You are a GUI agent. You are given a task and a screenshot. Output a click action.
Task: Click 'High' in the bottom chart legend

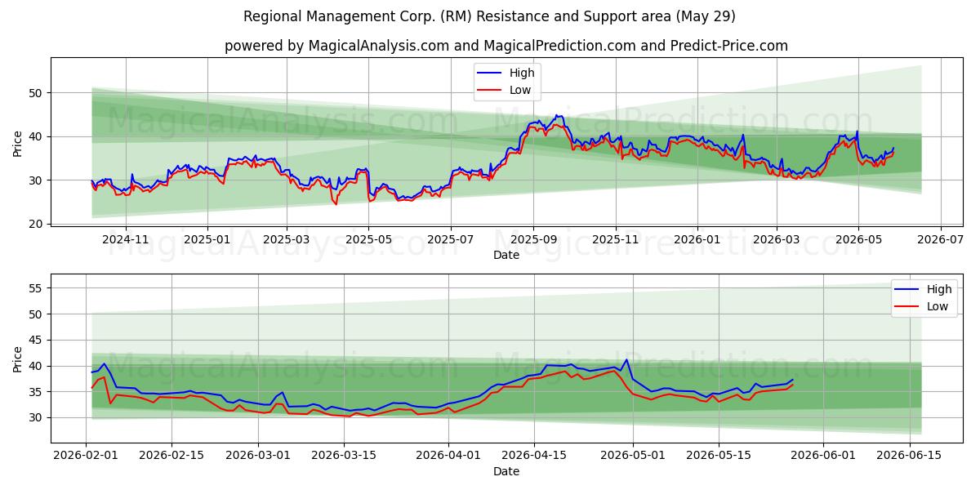(939, 289)
